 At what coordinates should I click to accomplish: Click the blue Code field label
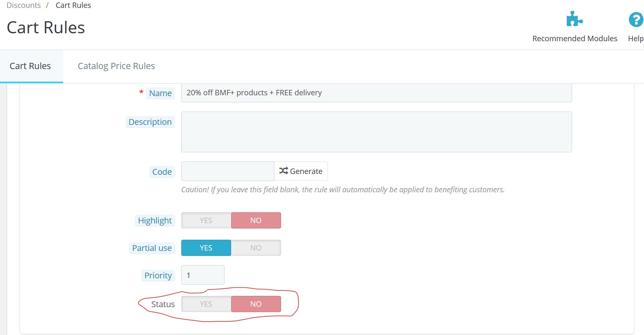pos(162,171)
